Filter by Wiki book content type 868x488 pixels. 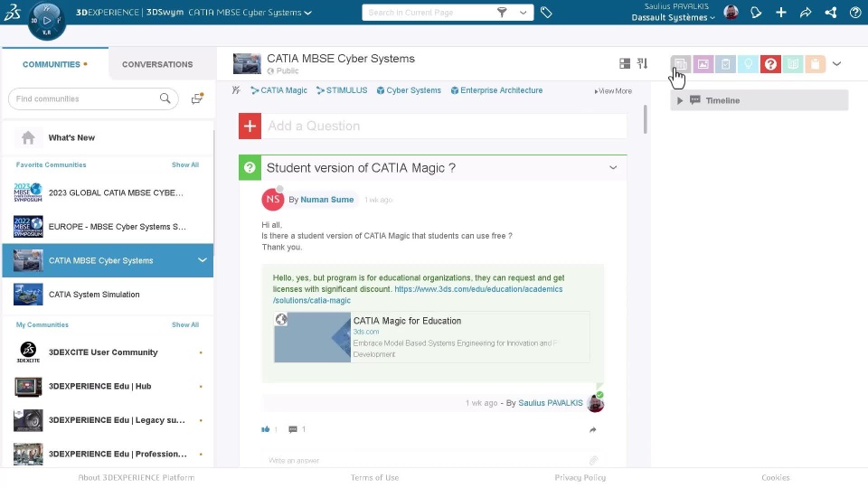pyautogui.click(x=793, y=64)
